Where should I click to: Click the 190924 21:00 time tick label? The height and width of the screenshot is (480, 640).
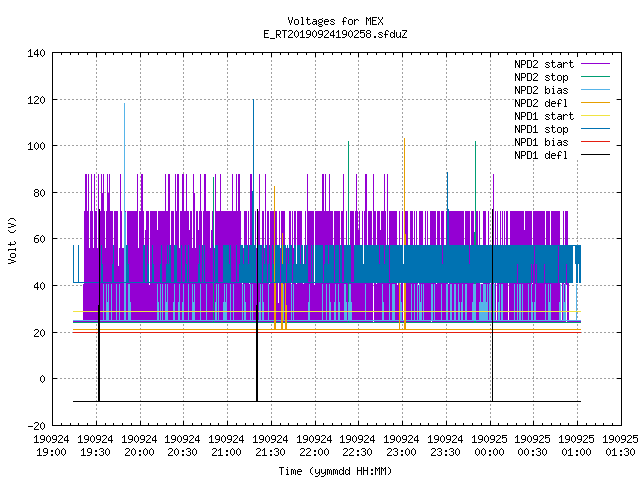pos(227,446)
